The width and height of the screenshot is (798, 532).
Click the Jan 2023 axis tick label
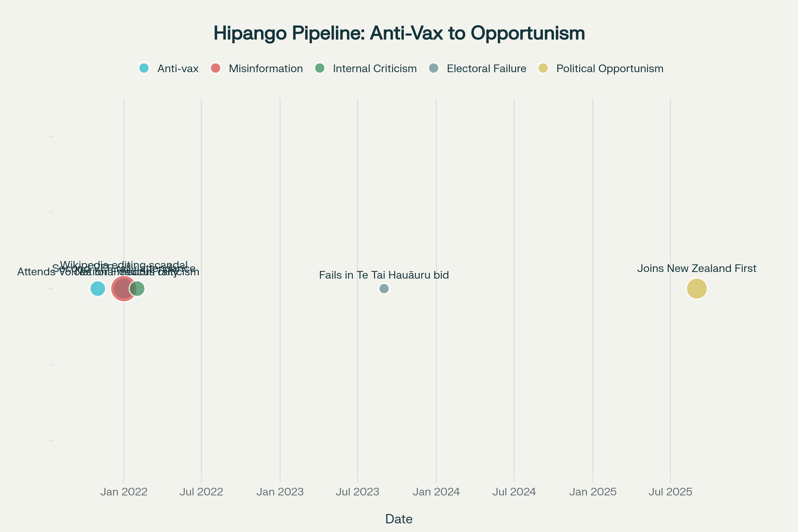pyautogui.click(x=280, y=492)
